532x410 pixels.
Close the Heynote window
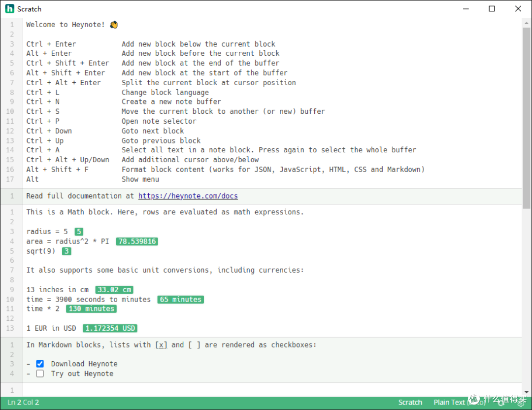[x=518, y=9]
